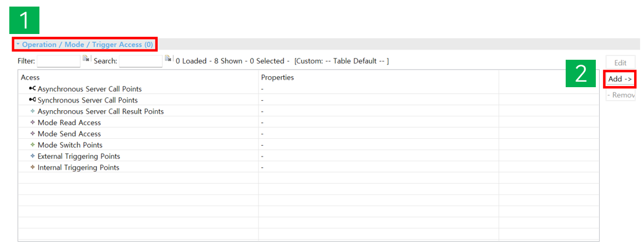Click the Asynchronous Server Call Result Points icon
Image resolution: width=644 pixels, height=250 pixels.
[33, 111]
